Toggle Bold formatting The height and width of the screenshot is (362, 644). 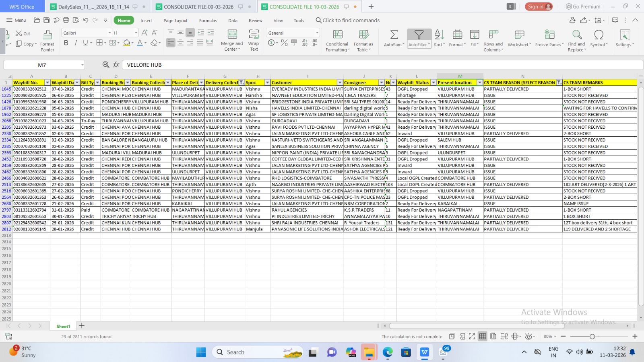[x=66, y=43]
